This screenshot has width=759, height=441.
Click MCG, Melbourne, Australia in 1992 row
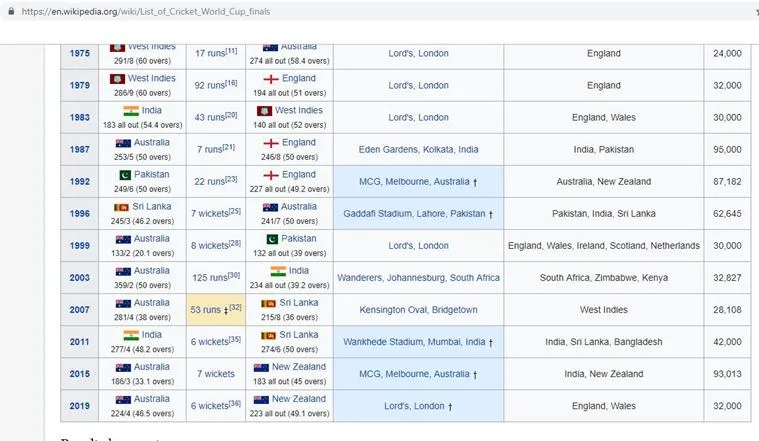414,182
